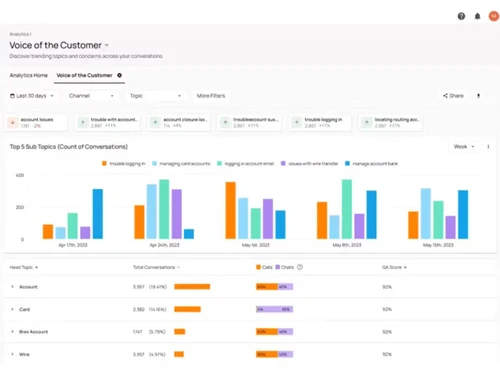Click the 'trouble logging in' trending card
Image resolution: width=500 pixels, height=375 pixels.
point(320,123)
